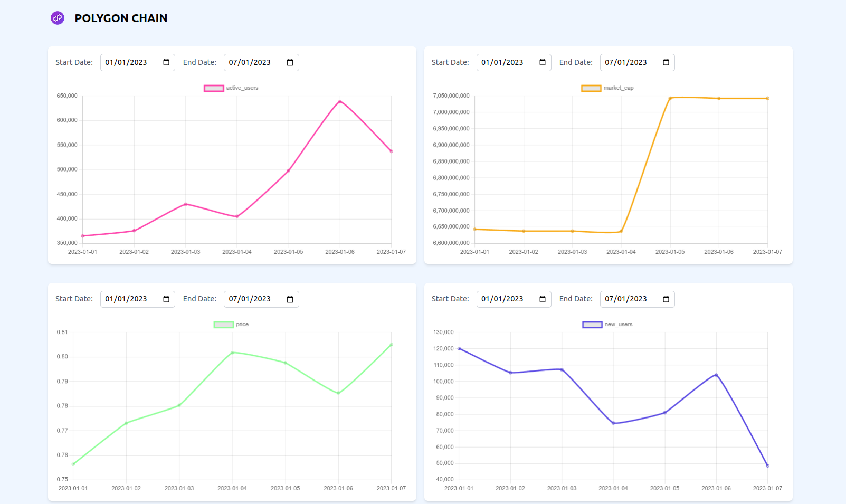Click the POLYGON CHAIN heading
The height and width of the screenshot is (504, 846).
[121, 18]
